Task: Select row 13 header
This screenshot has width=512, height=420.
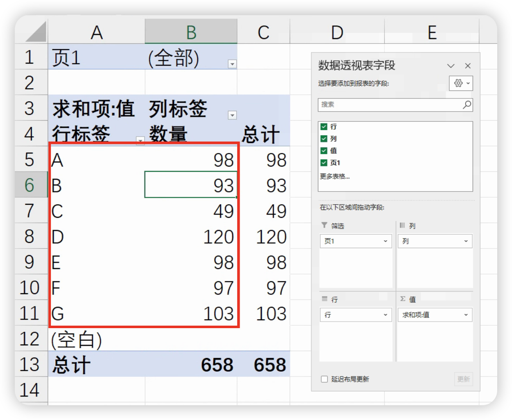Action: (31, 364)
